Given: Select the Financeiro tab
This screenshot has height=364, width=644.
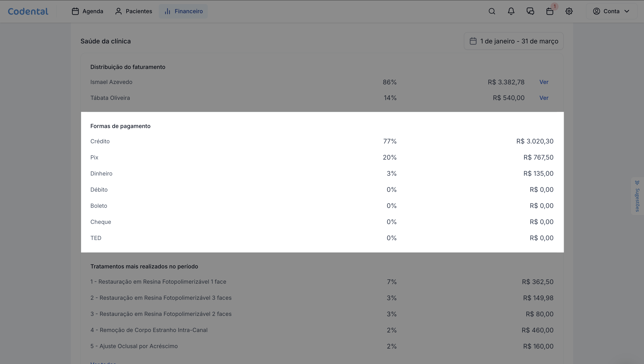Looking at the screenshot, I should coord(183,11).
